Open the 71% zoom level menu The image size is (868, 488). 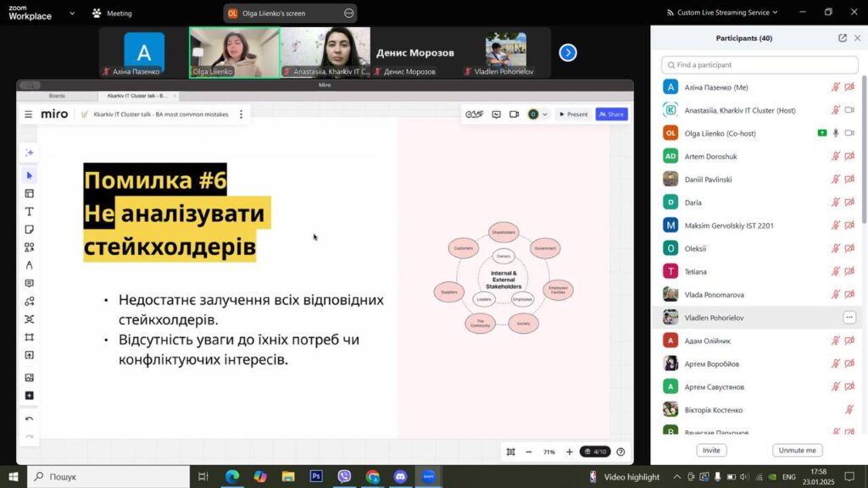548,452
